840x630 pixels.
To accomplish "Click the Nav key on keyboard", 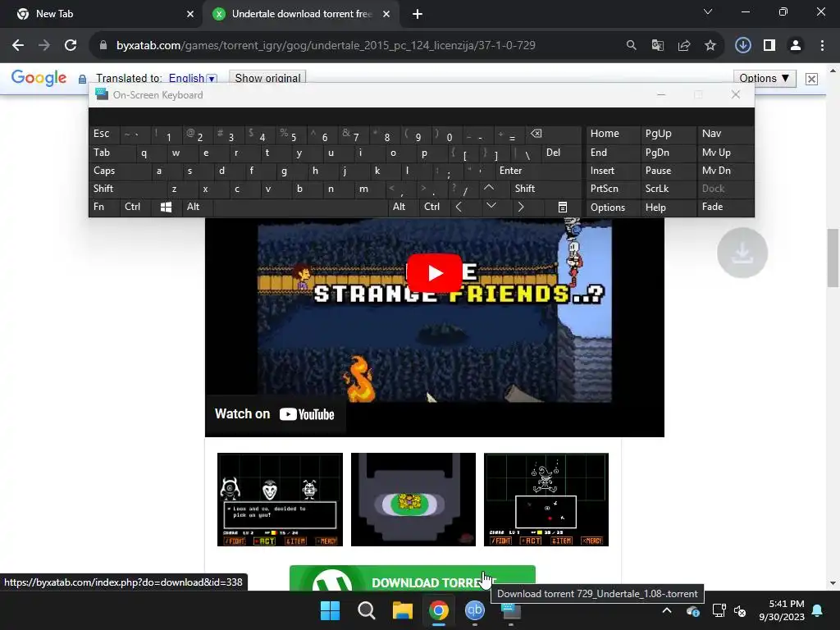I will point(725,134).
